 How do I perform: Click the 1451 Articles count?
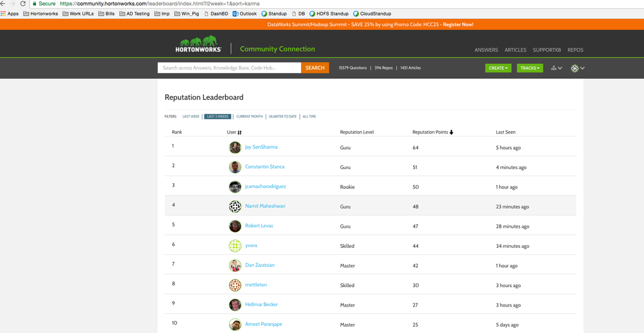(x=411, y=68)
